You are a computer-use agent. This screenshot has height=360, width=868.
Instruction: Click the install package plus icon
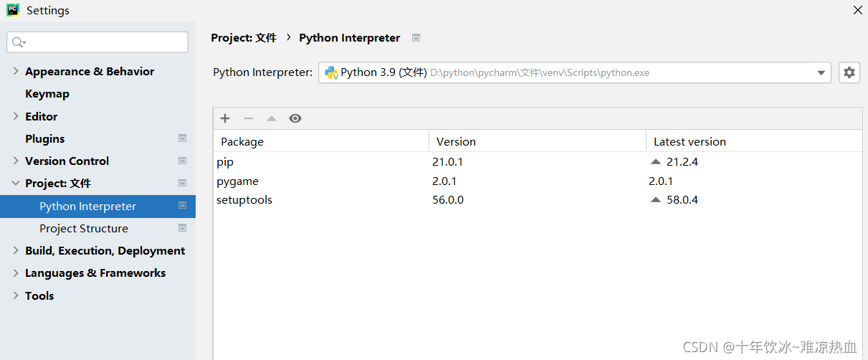tap(225, 118)
